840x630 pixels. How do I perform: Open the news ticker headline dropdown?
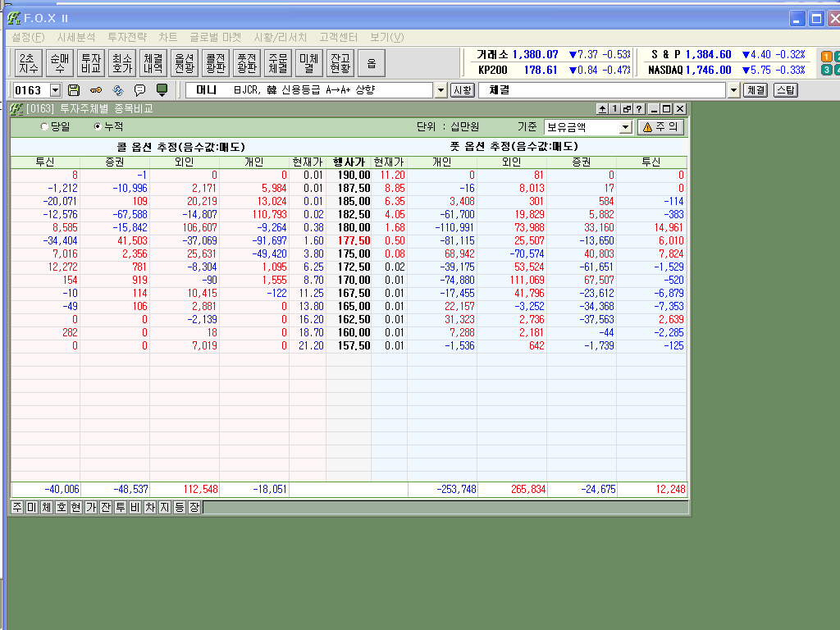pos(441,89)
